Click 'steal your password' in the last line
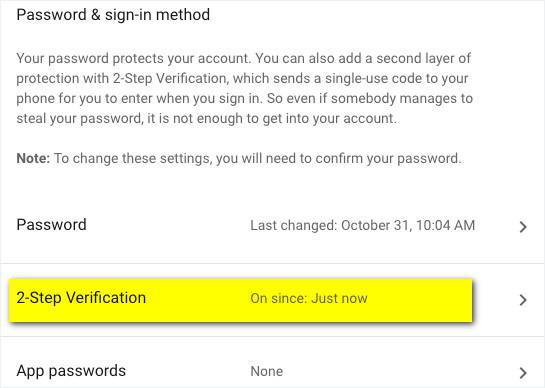 79,119
